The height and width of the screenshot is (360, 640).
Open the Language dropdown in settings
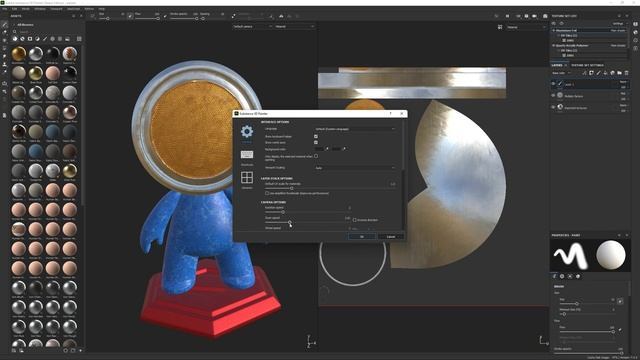(x=355, y=129)
